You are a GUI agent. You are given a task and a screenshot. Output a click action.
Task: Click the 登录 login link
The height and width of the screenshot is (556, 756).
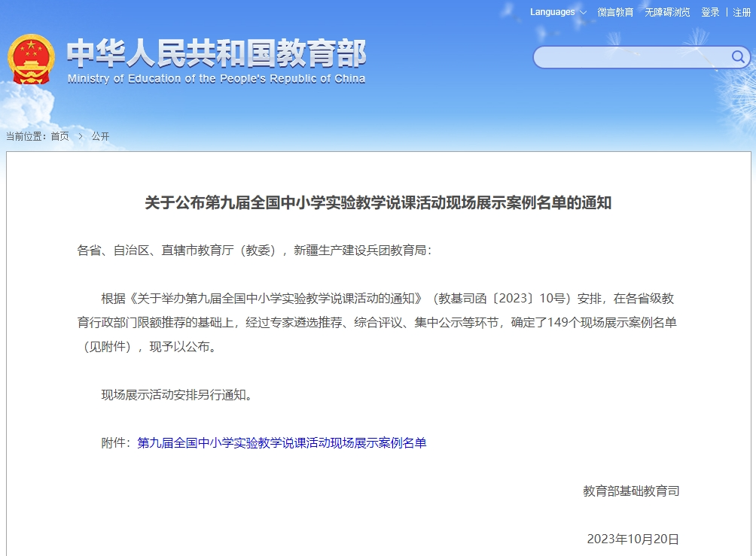pos(710,12)
